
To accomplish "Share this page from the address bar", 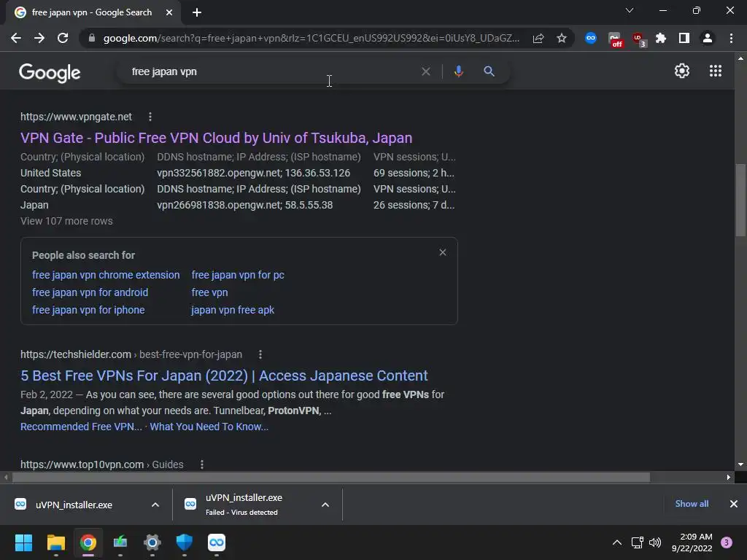I will (538, 38).
